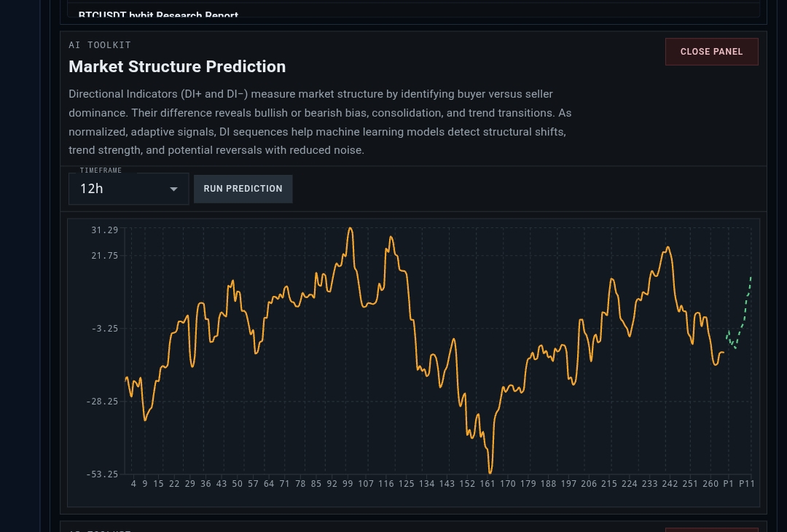Image resolution: width=787 pixels, height=532 pixels.
Task: Click the chart's lowest trough near 161
Action: coord(490,472)
